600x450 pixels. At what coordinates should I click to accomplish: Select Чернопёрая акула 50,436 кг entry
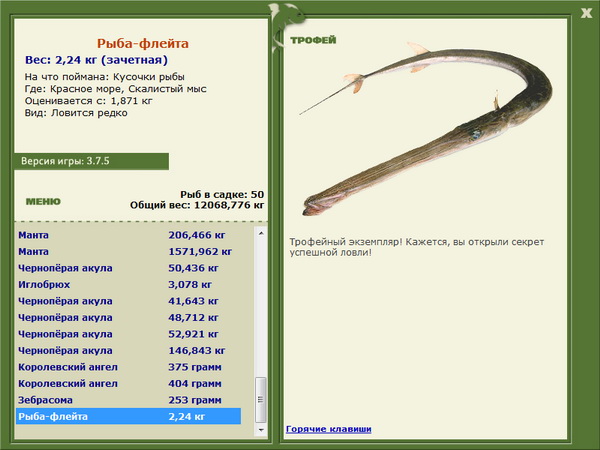pos(129,268)
